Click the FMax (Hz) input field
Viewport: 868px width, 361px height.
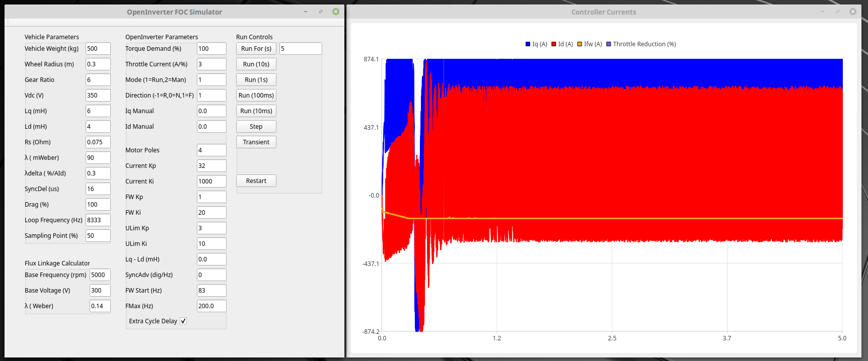click(211, 306)
